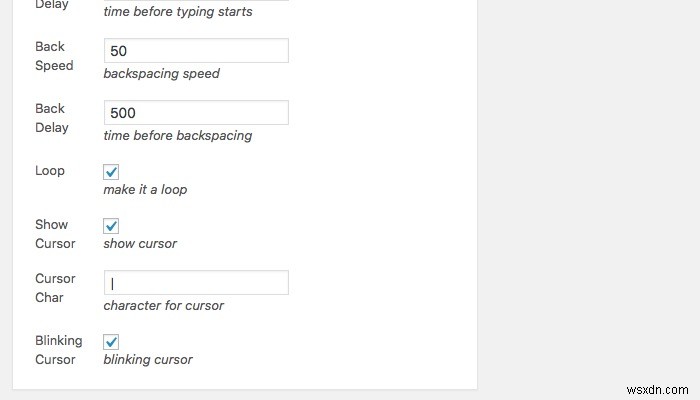Disable the Blinking Cursor checkbox
This screenshot has height=400, width=700.
point(111,341)
